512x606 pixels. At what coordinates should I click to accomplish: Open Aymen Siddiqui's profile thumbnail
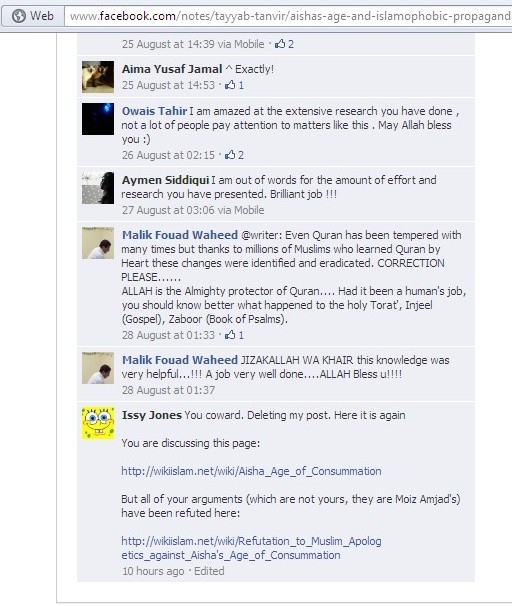pyautogui.click(x=98, y=188)
